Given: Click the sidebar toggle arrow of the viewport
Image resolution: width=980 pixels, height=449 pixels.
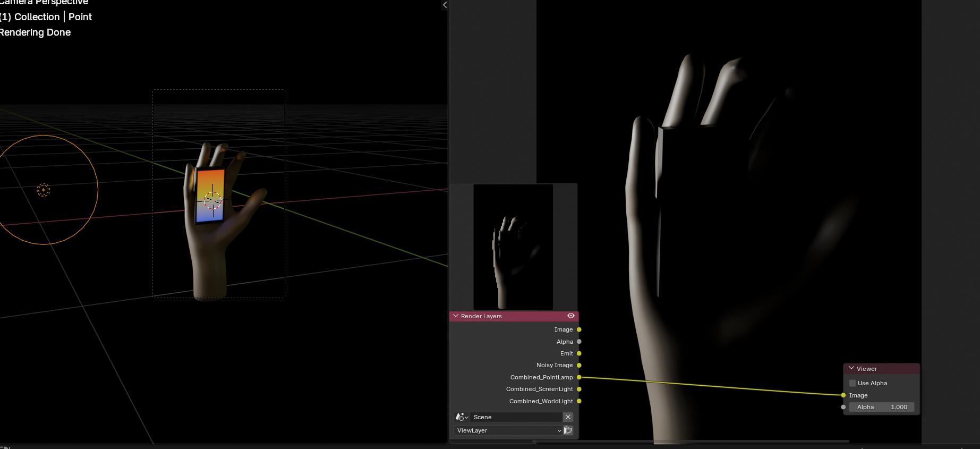Looking at the screenshot, I should tap(445, 5).
